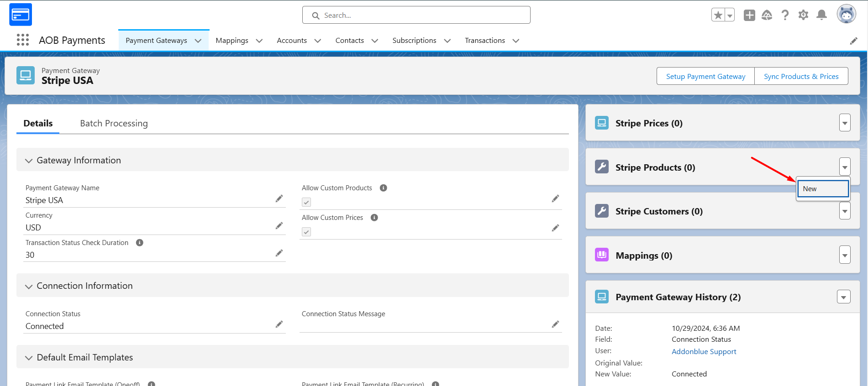868x386 pixels.
Task: Open the Setup gear icon
Action: coord(803,15)
